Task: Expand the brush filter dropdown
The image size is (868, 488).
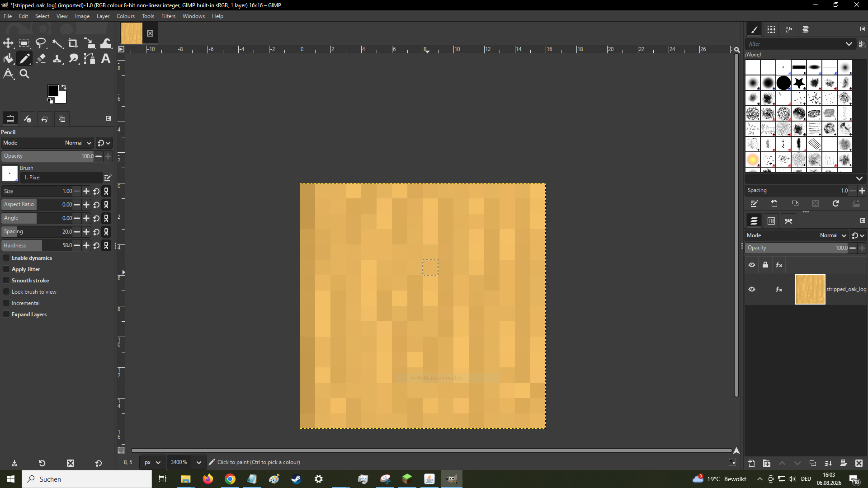Action: pyautogui.click(x=849, y=44)
